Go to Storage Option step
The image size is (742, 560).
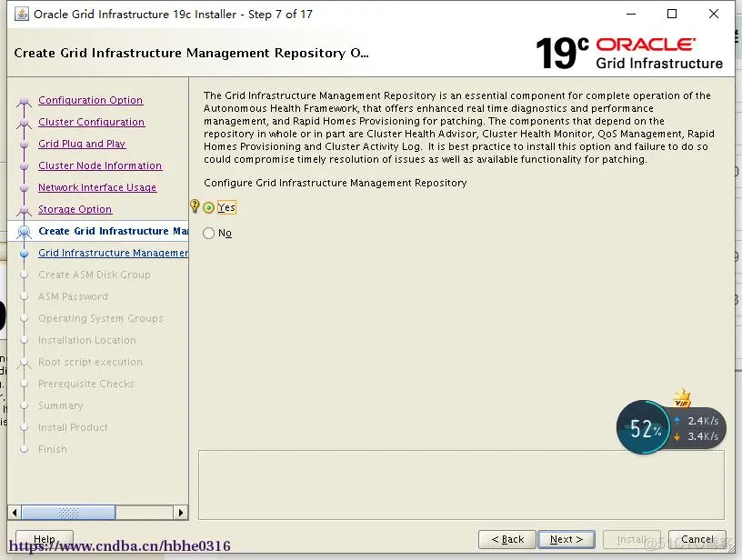75,209
